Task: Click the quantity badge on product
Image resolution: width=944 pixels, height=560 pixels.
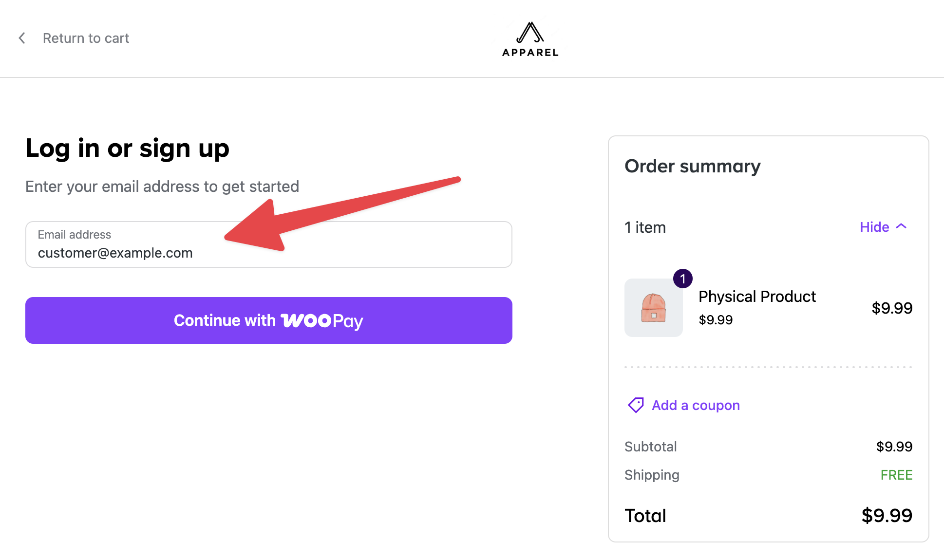Action: point(683,279)
